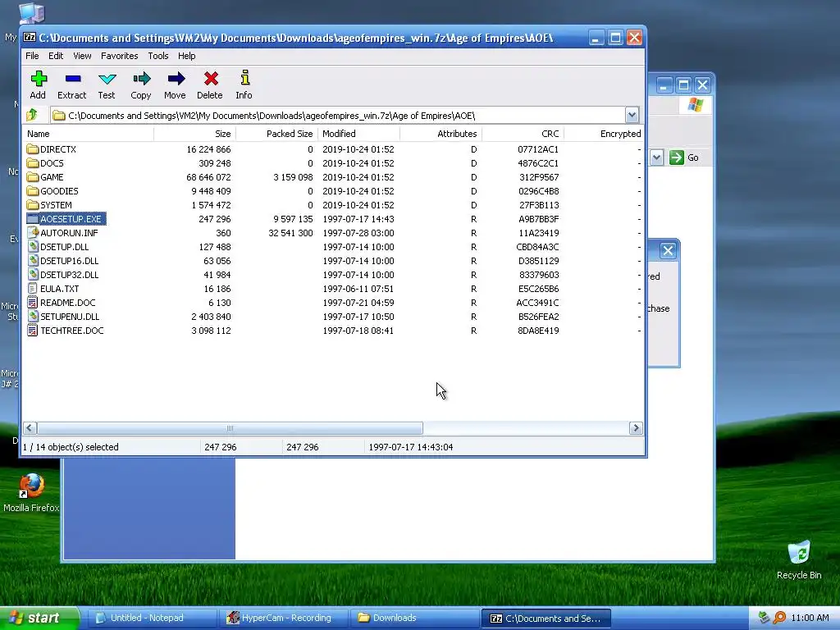Sort by the Encrypted column header
The image size is (840, 630).
coord(604,134)
